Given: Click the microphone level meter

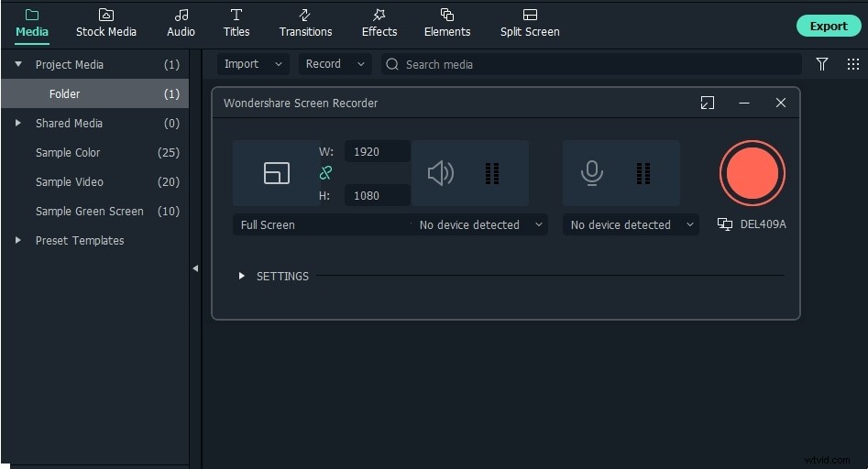Looking at the screenshot, I should (643, 173).
